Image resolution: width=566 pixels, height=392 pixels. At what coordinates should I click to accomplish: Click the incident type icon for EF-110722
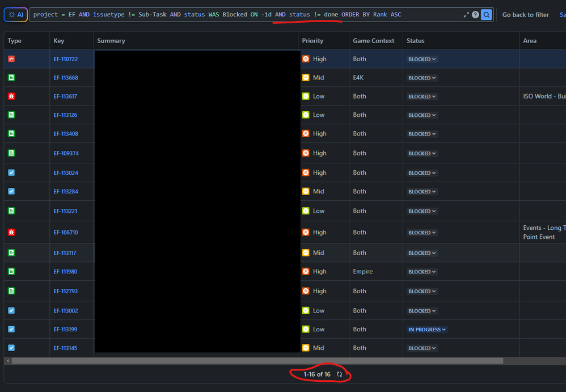point(11,59)
